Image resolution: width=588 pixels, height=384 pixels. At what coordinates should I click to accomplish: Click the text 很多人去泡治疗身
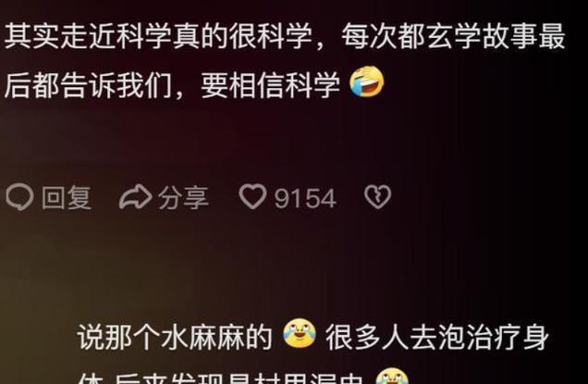point(437,338)
